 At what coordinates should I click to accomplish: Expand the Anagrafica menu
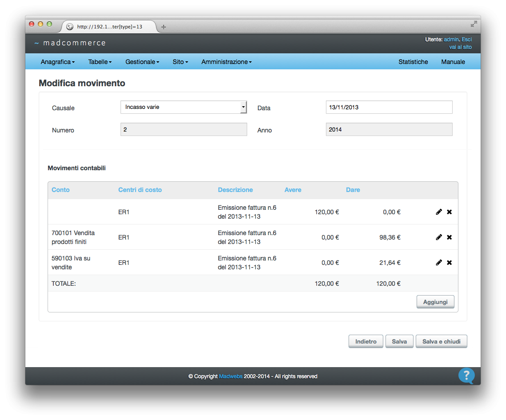coord(57,62)
